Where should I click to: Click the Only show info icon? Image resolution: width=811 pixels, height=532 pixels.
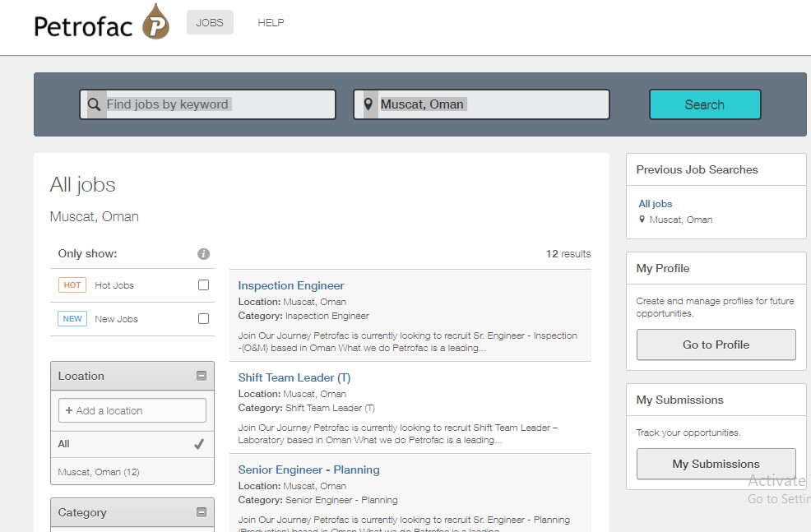[203, 254]
